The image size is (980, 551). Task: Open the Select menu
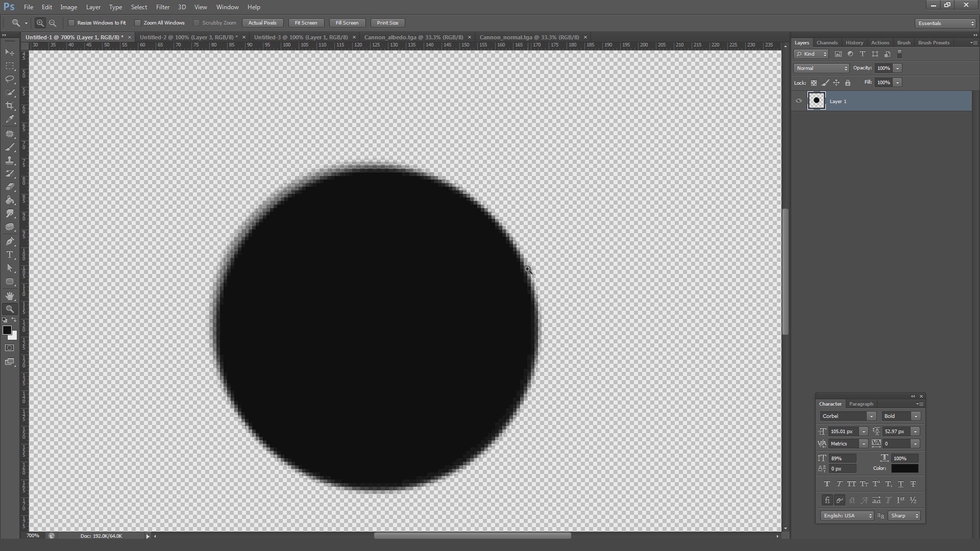[x=139, y=7]
